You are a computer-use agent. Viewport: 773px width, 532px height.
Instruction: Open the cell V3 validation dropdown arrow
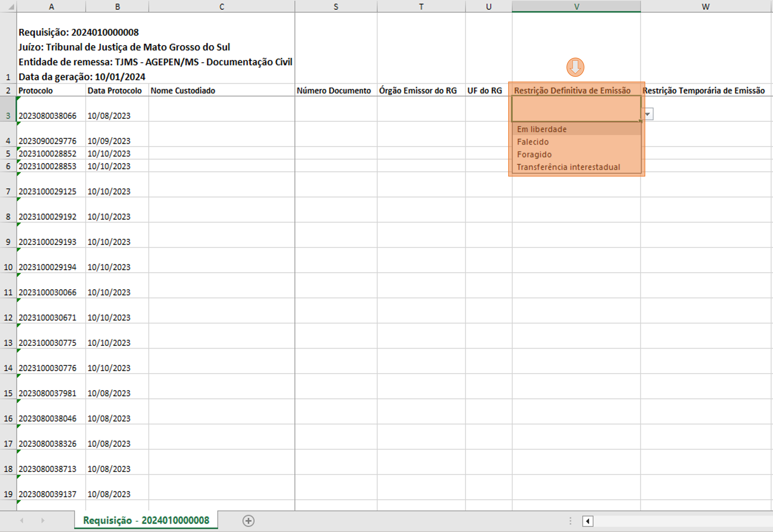(x=647, y=114)
